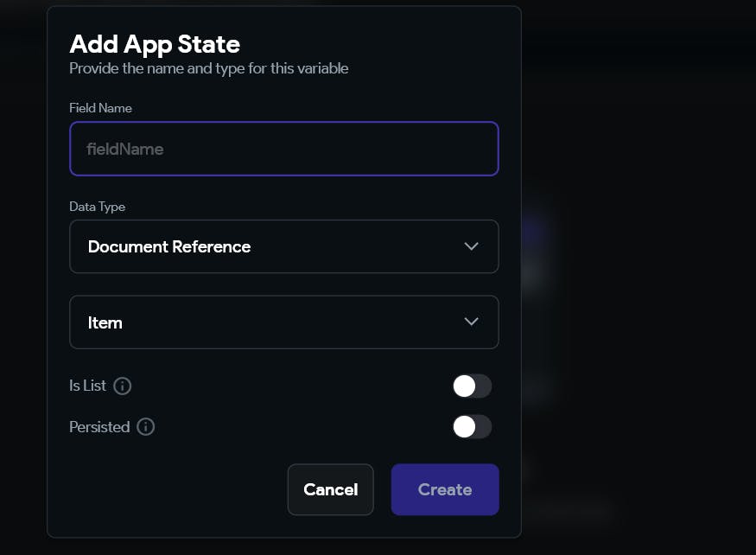
Task: Click the chevron arrow in Document Reference dropdown
Action: point(471,246)
